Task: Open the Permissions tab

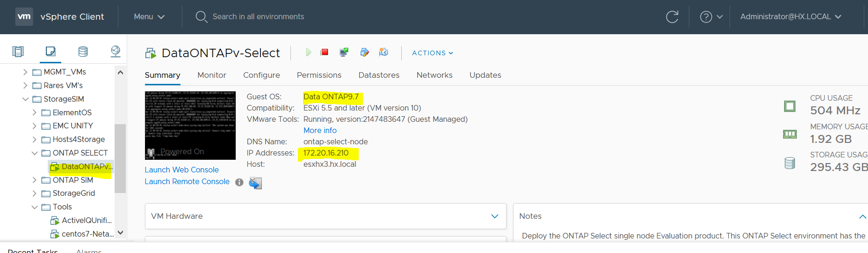Action: coord(319,75)
